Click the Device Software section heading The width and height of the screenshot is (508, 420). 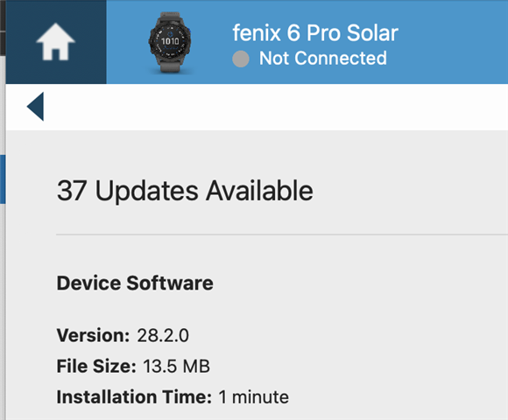(135, 283)
